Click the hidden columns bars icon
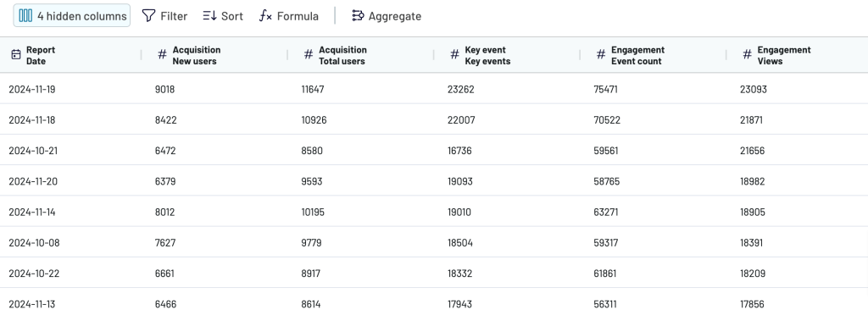This screenshot has height=315, width=868. [x=25, y=16]
